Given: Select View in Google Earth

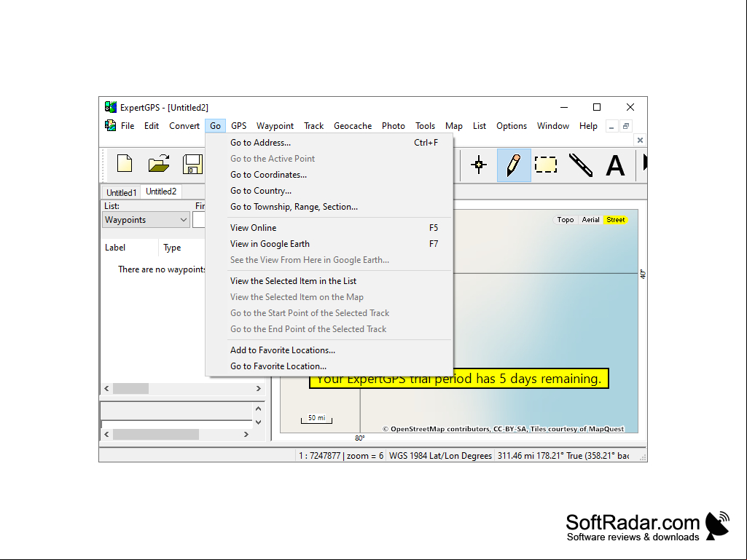Looking at the screenshot, I should [x=329, y=244].
